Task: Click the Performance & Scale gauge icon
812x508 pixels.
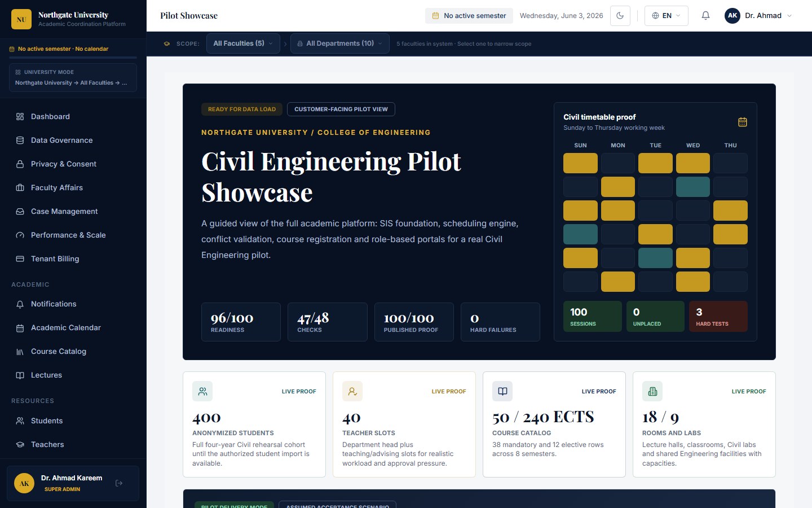Action: click(20, 235)
